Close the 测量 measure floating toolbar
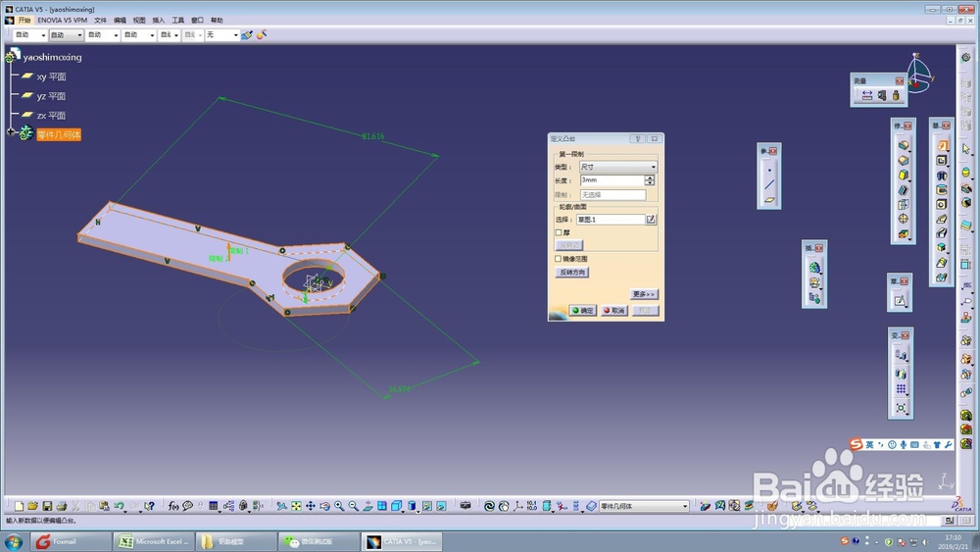 [900, 80]
